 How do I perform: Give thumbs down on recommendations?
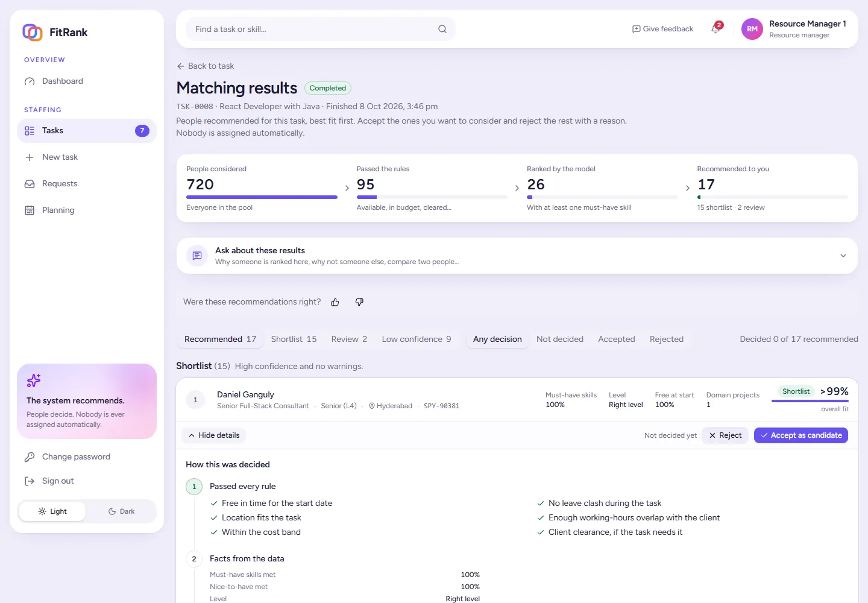point(359,302)
